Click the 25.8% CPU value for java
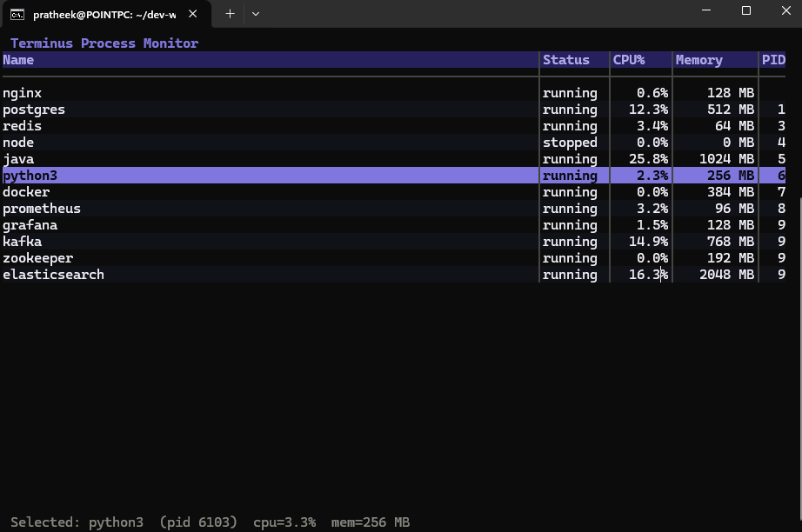The image size is (802, 532). click(649, 159)
